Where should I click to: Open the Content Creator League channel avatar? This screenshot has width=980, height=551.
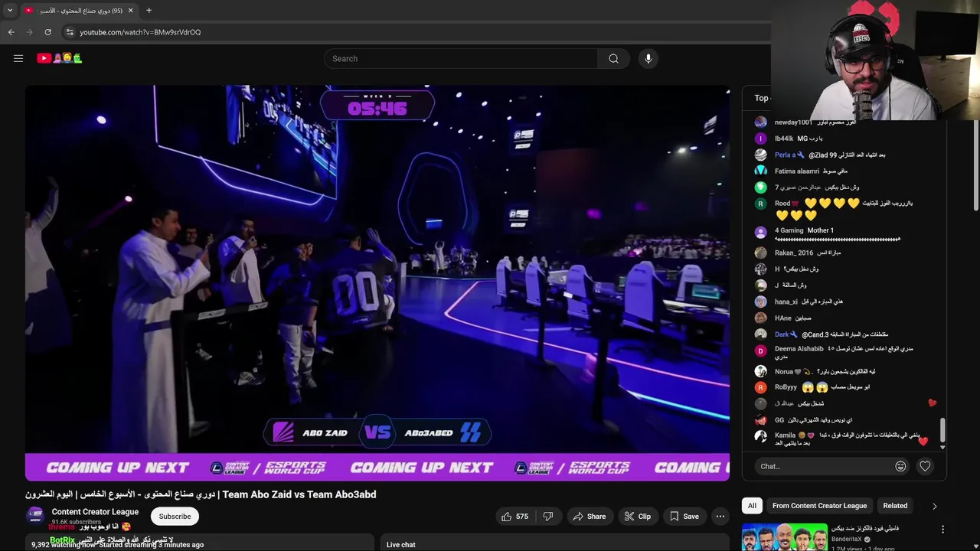coord(35,516)
